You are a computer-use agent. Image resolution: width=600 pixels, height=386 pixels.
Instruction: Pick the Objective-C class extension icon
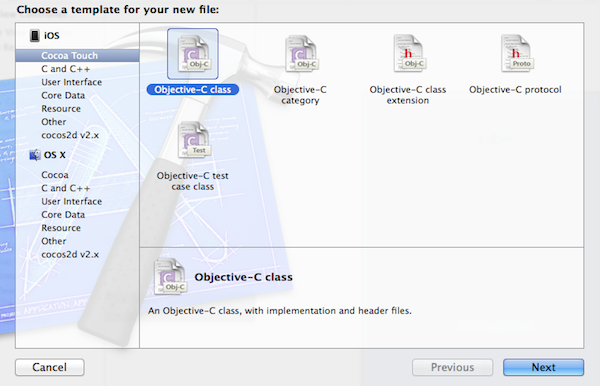point(409,54)
